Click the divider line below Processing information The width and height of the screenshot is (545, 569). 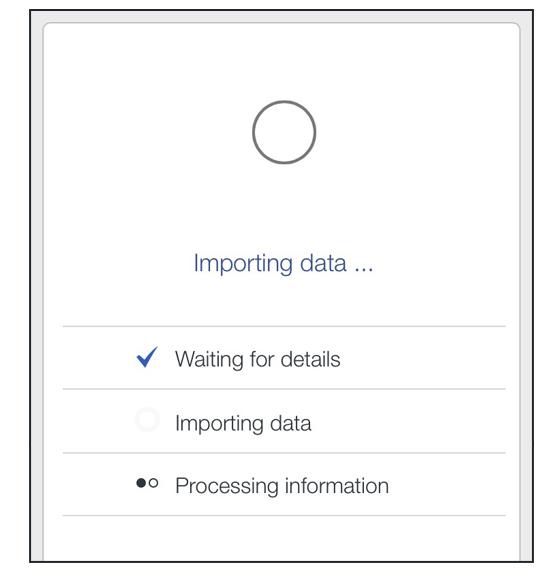(x=284, y=515)
